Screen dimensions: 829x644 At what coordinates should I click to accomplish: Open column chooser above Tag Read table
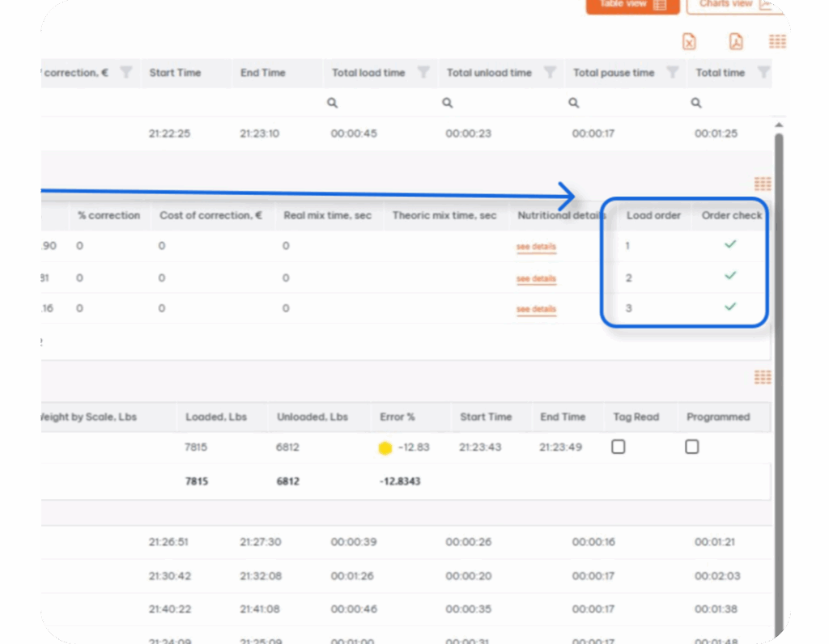point(762,378)
